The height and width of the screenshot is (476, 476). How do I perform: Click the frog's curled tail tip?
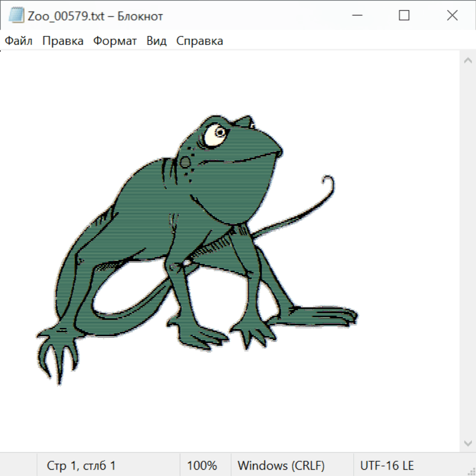click(x=328, y=180)
